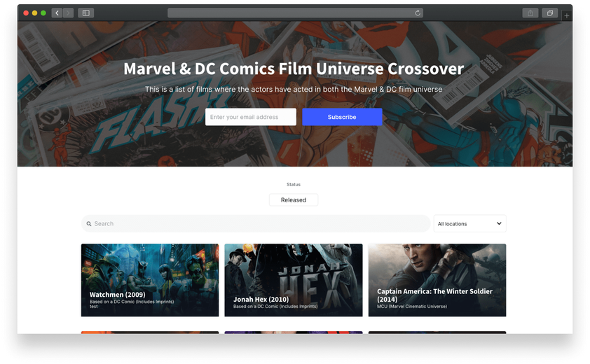
Task: Go back with the browser back arrow
Action: (x=57, y=13)
